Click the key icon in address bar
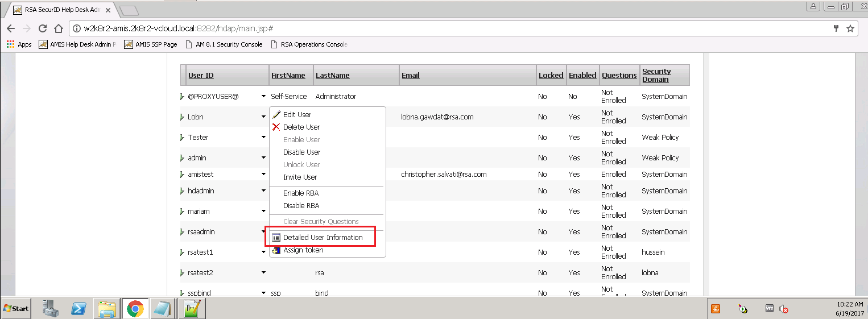 pos(836,28)
